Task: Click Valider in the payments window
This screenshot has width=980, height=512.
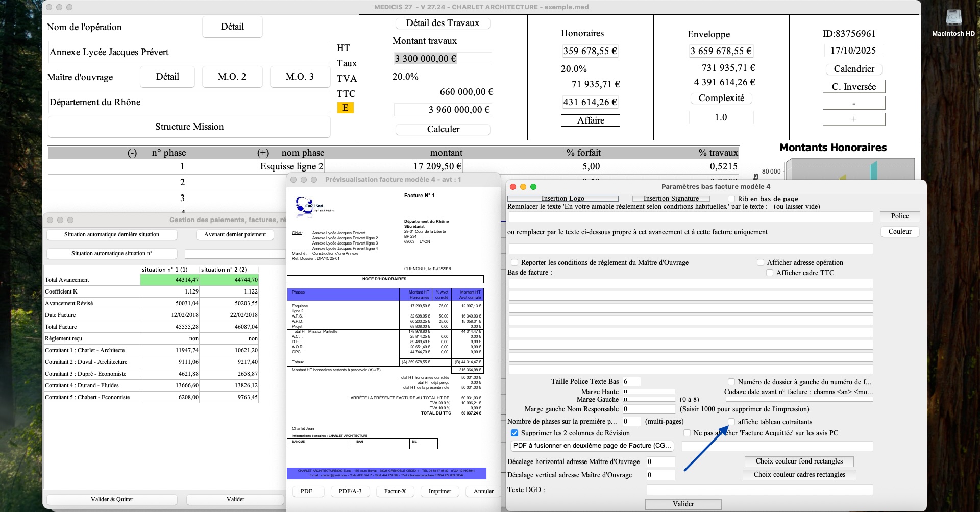Action: coord(235,500)
